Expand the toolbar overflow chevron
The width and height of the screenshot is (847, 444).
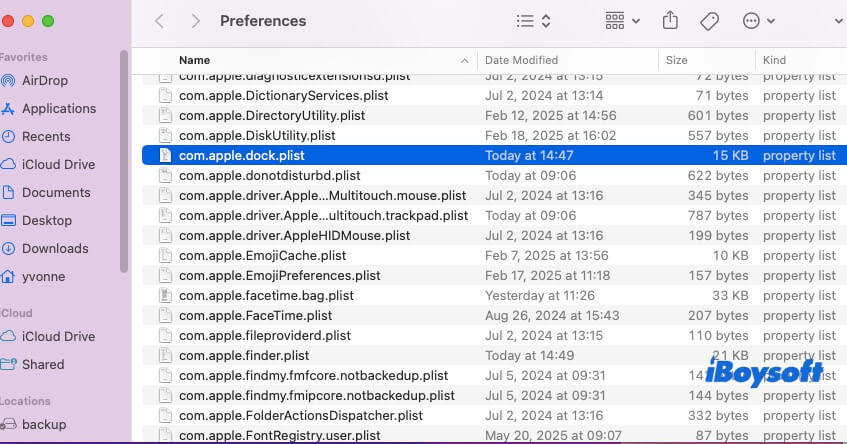point(838,21)
